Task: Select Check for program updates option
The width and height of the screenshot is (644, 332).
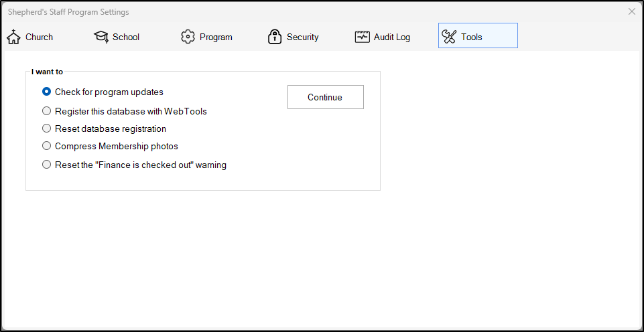Action: coord(47,92)
